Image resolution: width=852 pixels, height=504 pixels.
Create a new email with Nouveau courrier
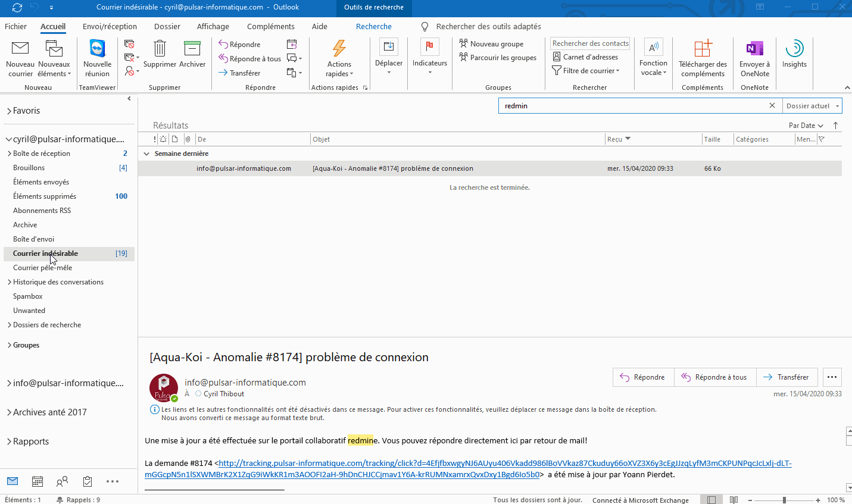(x=20, y=59)
